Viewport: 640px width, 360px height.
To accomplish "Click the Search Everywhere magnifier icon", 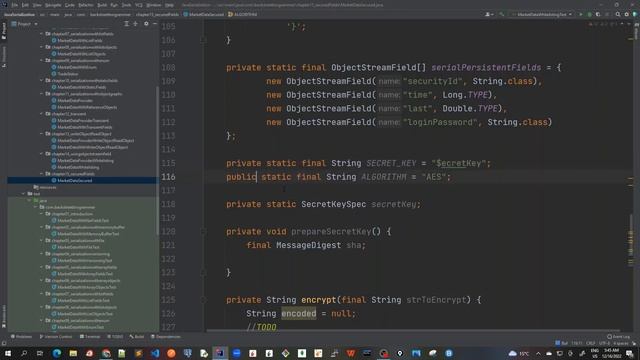I will tap(618, 14).
